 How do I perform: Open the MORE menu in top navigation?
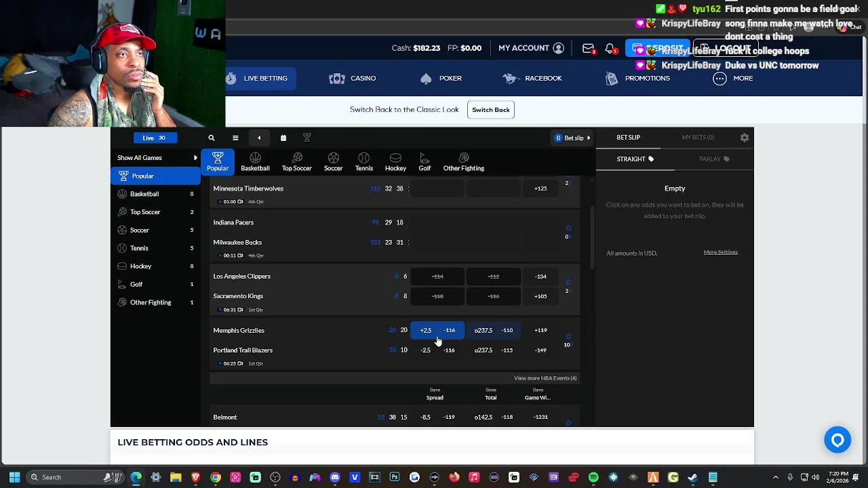point(733,79)
